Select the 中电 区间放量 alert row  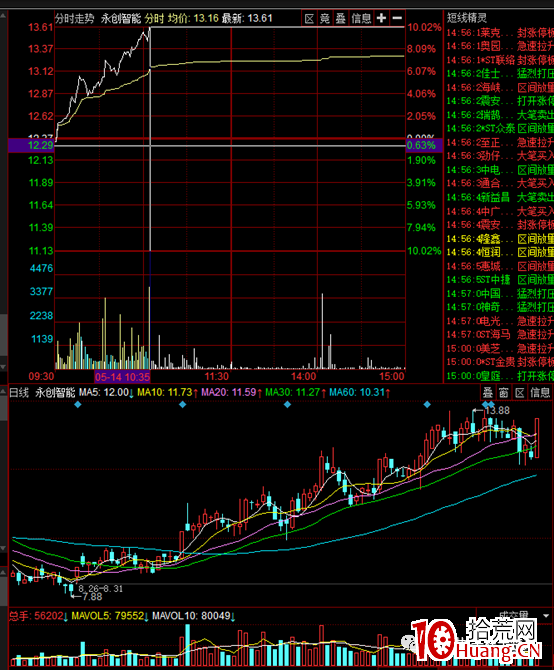[x=500, y=170]
